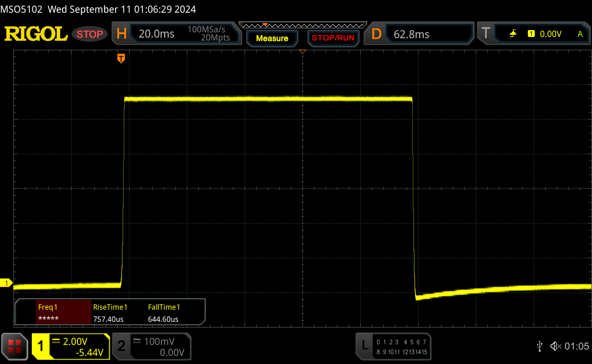Click the trigger rising edge icon
This screenshot has height=364, width=592.
tap(513, 34)
